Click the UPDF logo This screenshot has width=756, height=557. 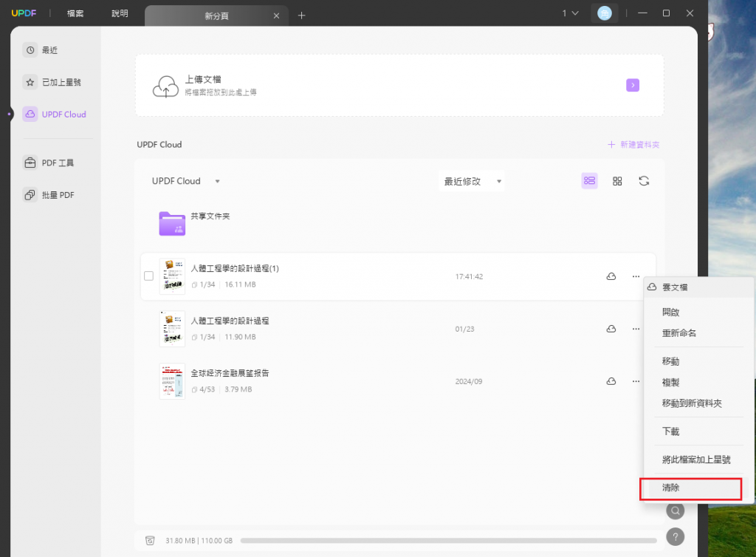[x=24, y=13]
